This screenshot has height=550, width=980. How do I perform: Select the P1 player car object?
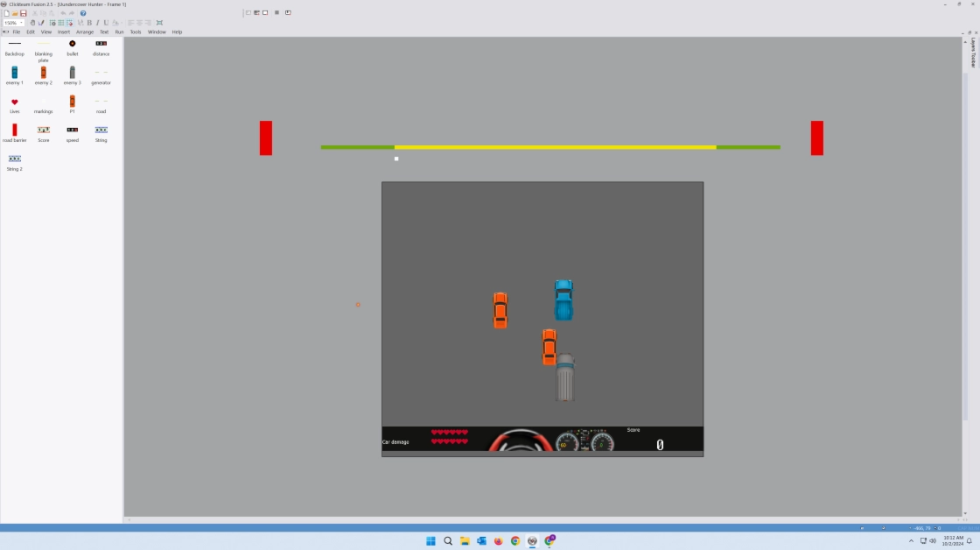(x=73, y=102)
